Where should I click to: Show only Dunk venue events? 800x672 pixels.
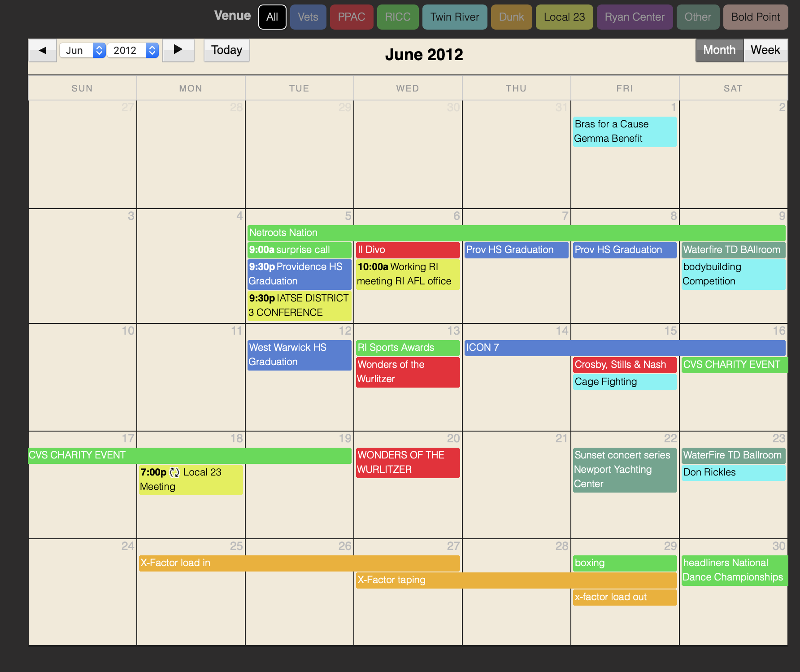[511, 17]
